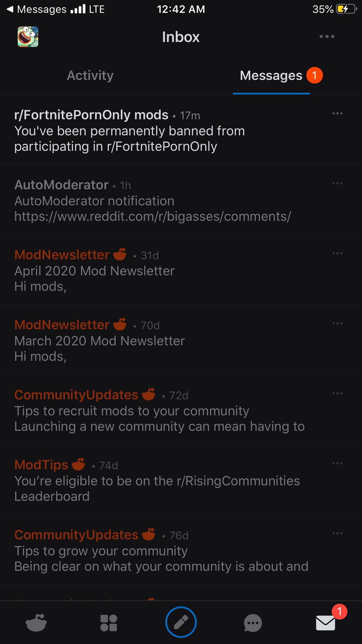This screenshot has width=362, height=644.
Task: Open inbox options three-dot menu in header
Action: click(x=327, y=37)
